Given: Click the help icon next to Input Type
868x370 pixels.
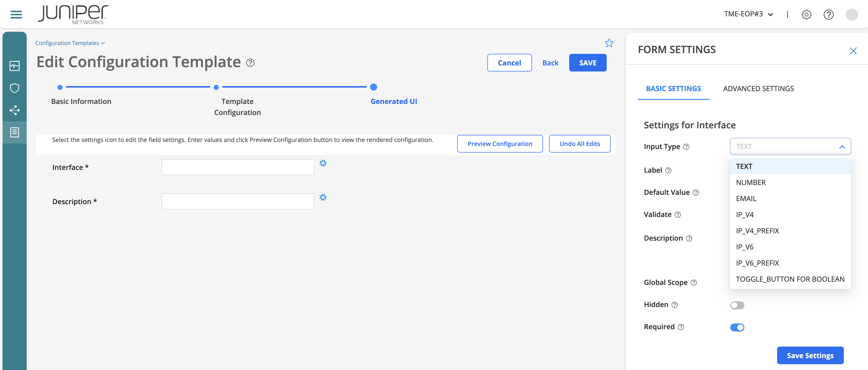Looking at the screenshot, I should pos(686,146).
